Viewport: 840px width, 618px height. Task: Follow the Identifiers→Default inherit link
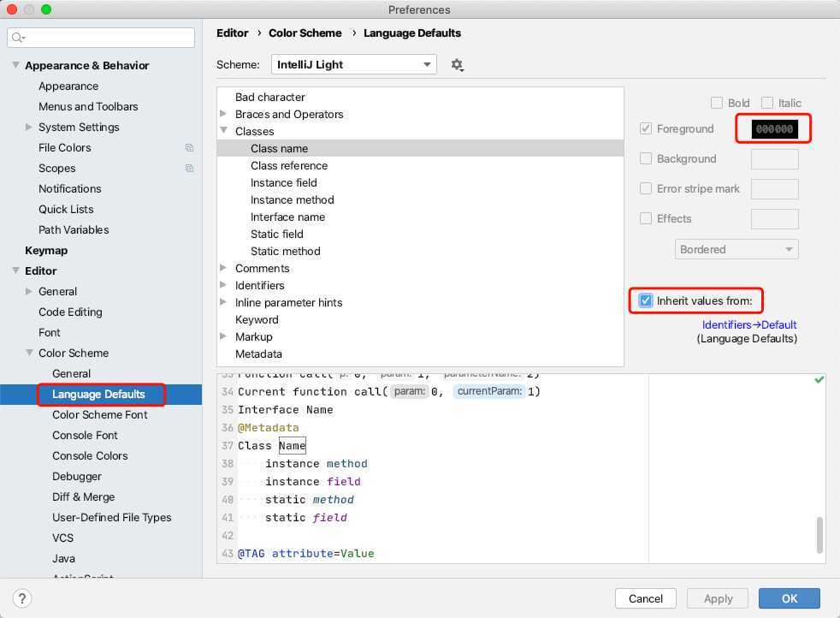(x=749, y=324)
